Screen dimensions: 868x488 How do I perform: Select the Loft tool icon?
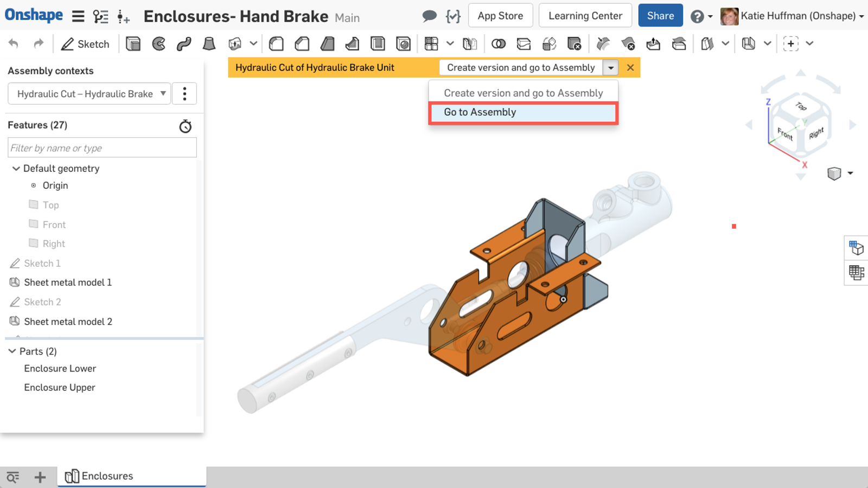pyautogui.click(x=209, y=44)
